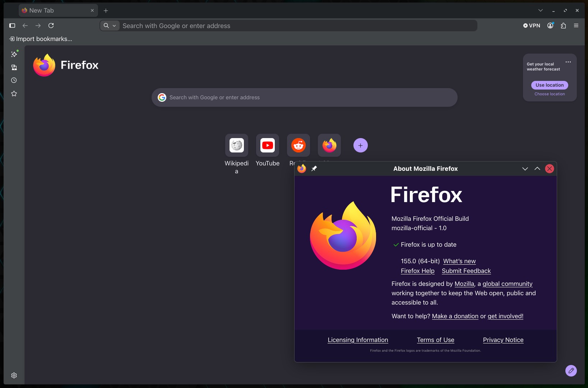
Task: Open the Firefox Help link
Action: [x=418, y=271]
